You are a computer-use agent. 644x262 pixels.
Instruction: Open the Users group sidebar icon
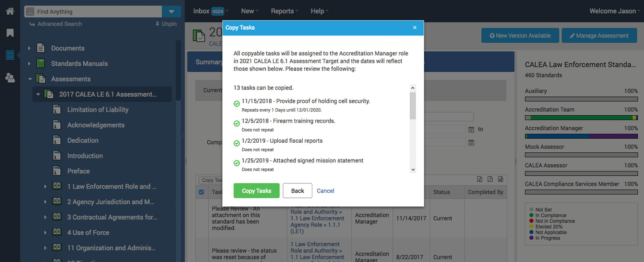[x=10, y=78]
